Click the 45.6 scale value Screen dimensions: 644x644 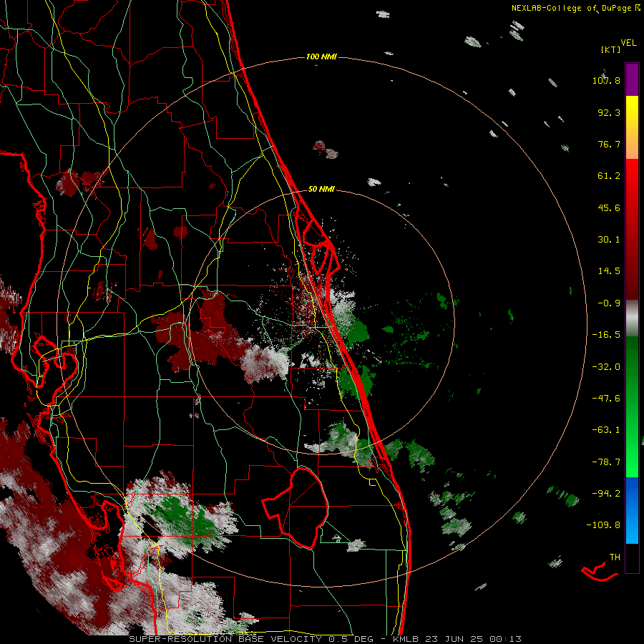click(x=609, y=208)
